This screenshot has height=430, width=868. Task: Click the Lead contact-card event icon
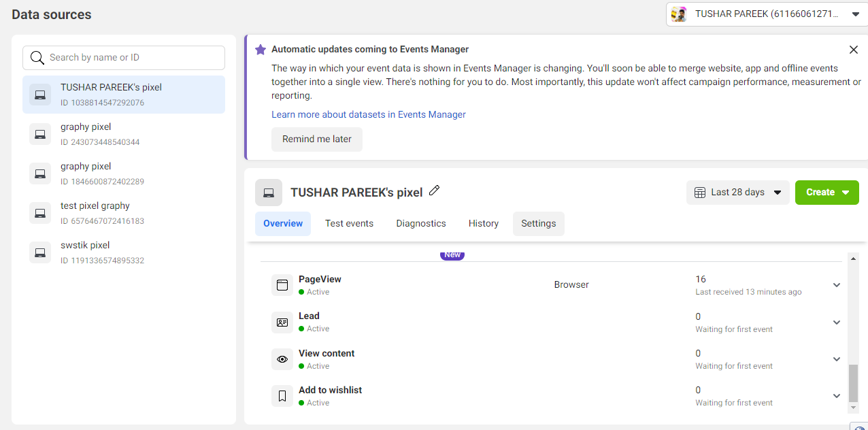click(x=282, y=321)
